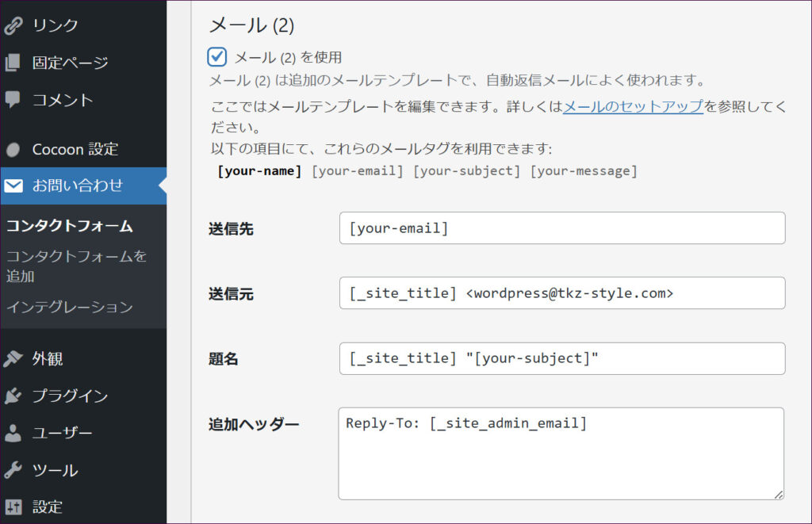Click the link chain icon in sidebar

[13, 25]
